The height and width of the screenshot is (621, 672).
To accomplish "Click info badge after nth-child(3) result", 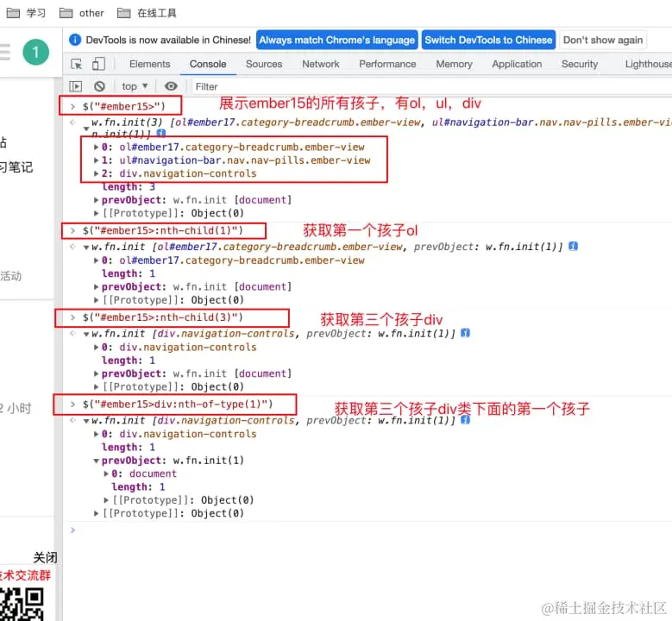I will pos(466,333).
